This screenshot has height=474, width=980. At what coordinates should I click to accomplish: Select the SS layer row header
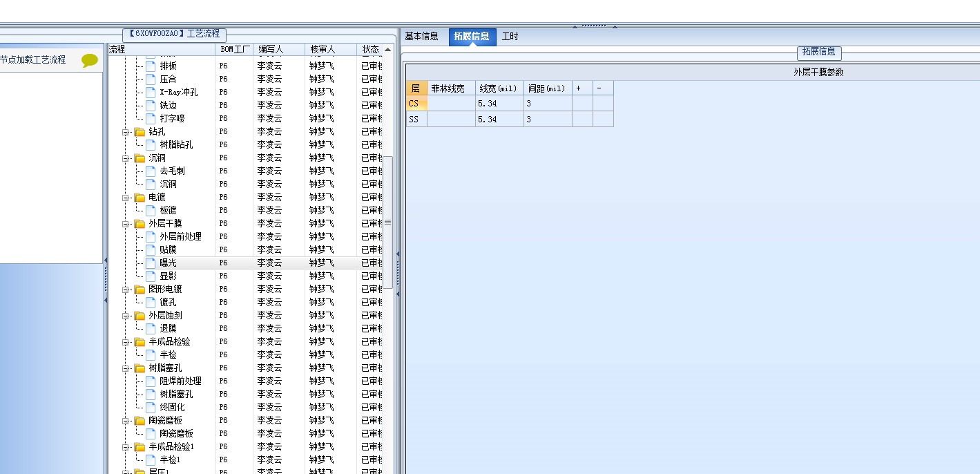pyautogui.click(x=416, y=120)
